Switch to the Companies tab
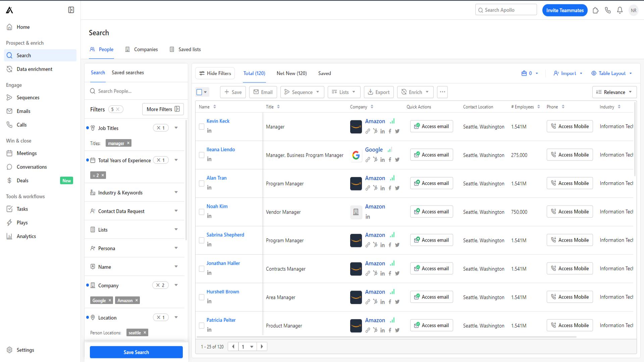644x362 pixels. [x=141, y=50]
